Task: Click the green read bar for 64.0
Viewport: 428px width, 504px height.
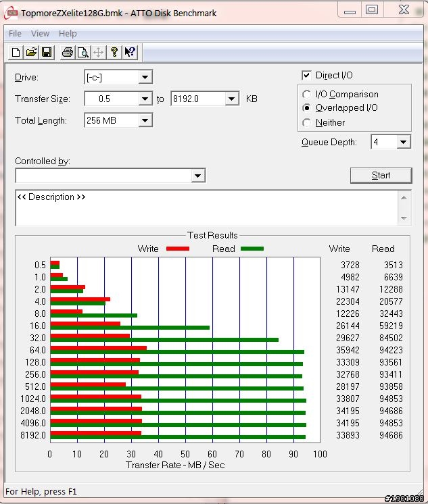Action: 177,352
